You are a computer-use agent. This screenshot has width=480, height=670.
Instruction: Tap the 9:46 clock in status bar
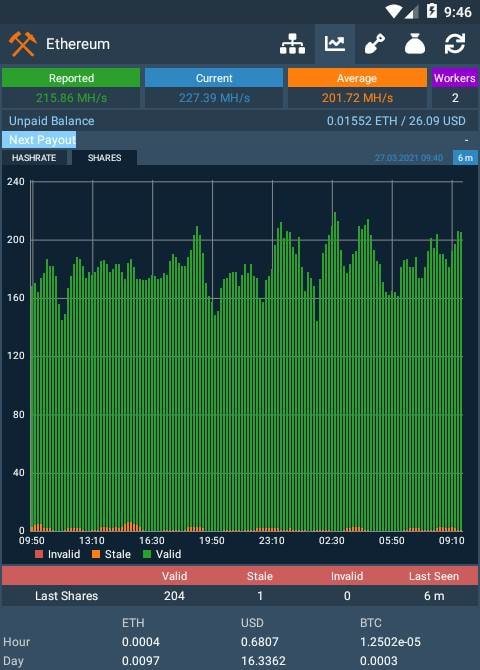pyautogui.click(x=458, y=12)
